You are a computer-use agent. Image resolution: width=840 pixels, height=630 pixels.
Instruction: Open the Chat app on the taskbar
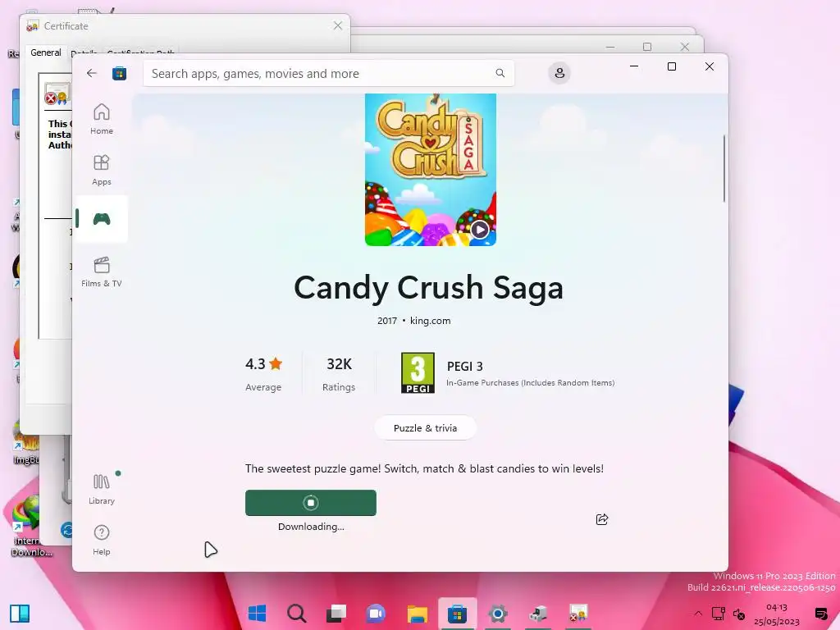tap(376, 613)
